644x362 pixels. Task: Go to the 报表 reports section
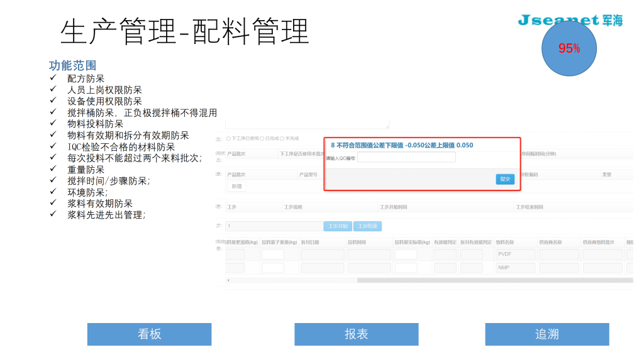tap(356, 334)
